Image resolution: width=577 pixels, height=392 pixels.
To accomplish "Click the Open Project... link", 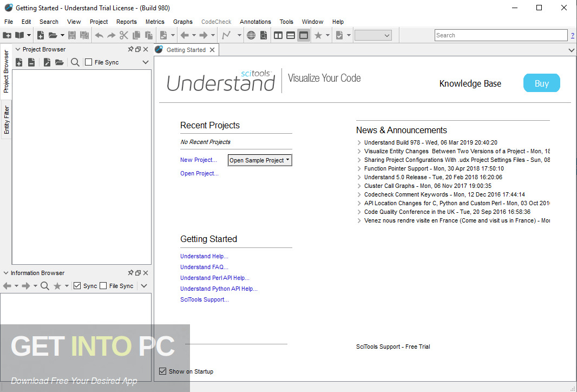I will [x=199, y=173].
